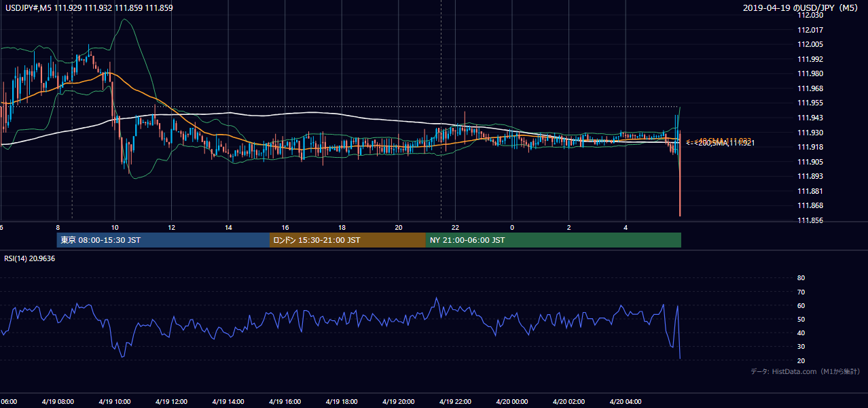Click the 111.856 price axis label
The image size is (868, 408).
(x=811, y=221)
